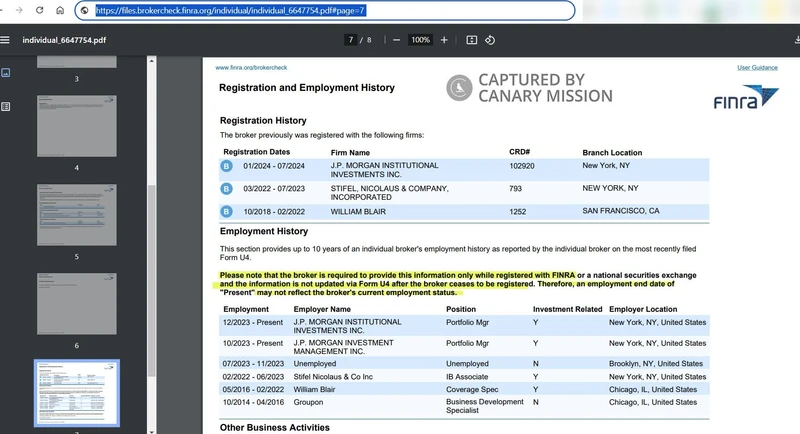The image size is (800, 434).
Task: Click the 'Registration History' heading
Action: [x=263, y=121]
